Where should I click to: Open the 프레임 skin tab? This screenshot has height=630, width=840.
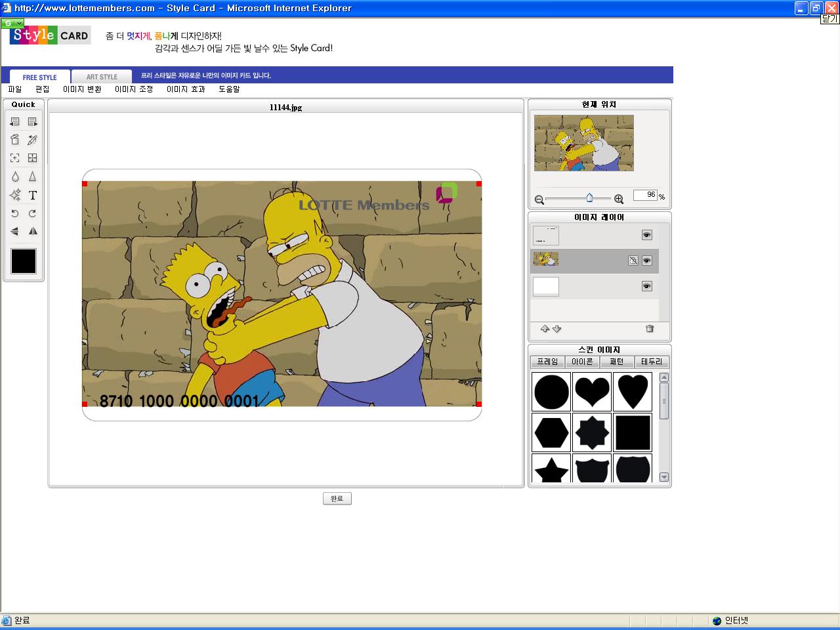point(547,362)
